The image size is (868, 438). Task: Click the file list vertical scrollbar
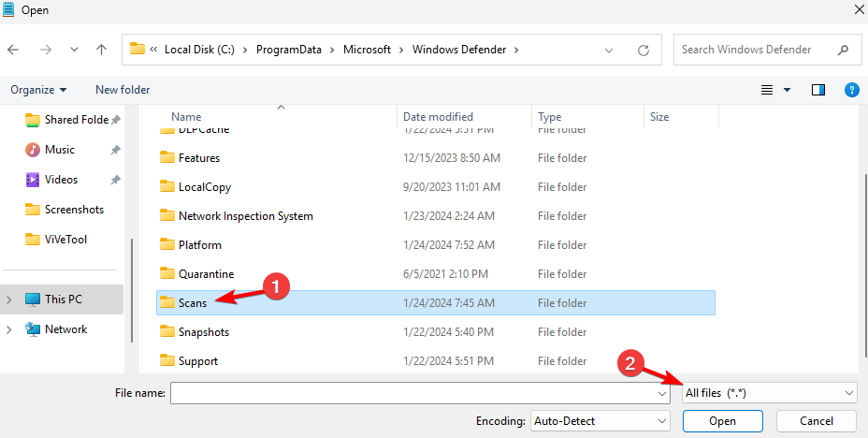pos(864,266)
